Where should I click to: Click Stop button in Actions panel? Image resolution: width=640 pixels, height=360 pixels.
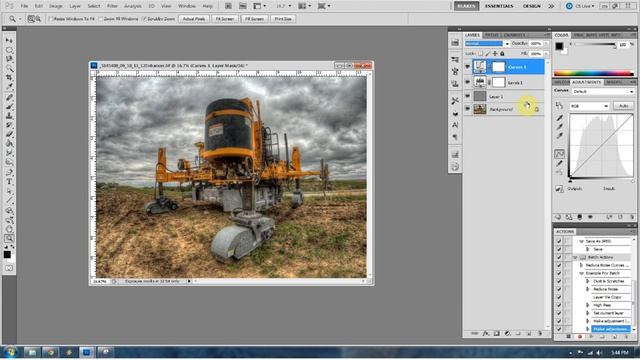[568, 337]
